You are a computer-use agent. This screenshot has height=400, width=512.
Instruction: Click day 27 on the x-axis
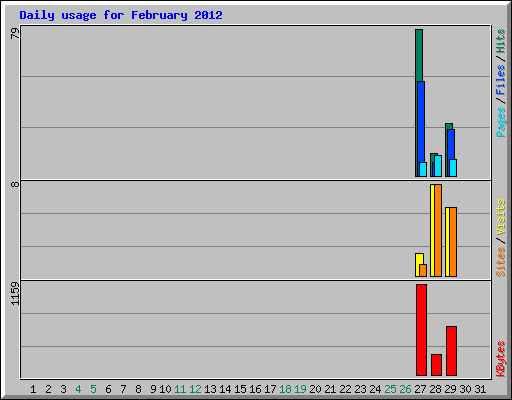(x=420, y=389)
